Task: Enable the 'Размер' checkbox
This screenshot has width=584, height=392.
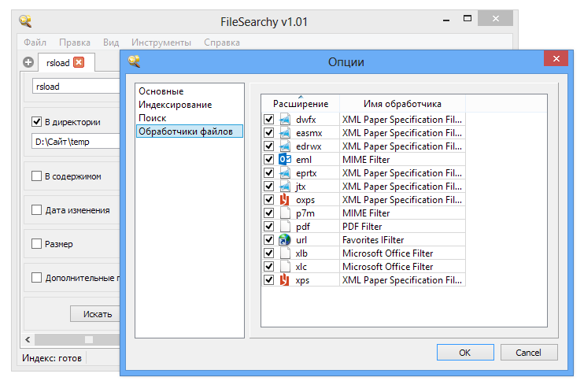Action: [36, 244]
